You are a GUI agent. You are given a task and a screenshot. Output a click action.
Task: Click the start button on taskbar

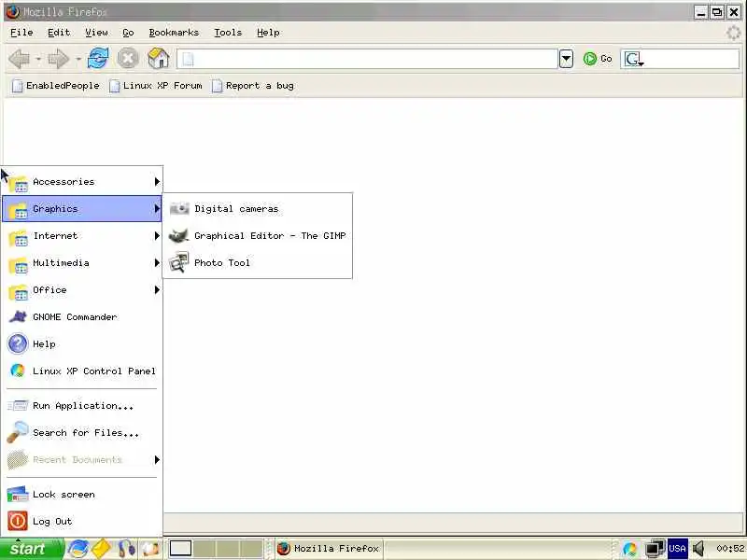[x=32, y=549]
